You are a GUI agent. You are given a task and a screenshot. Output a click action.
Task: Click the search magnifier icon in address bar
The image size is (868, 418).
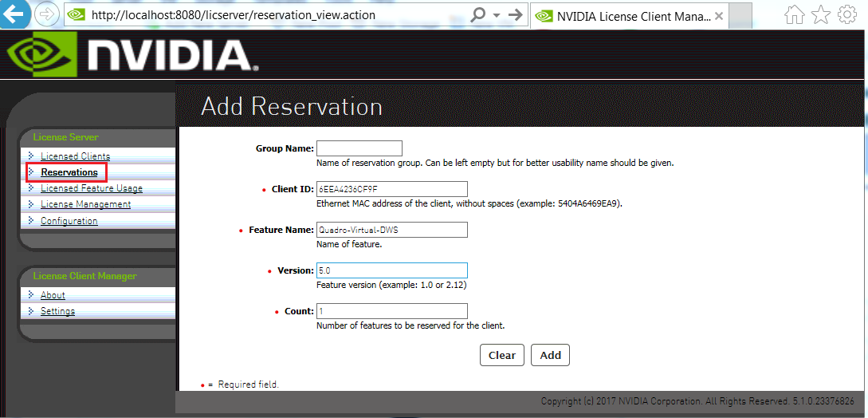(478, 15)
